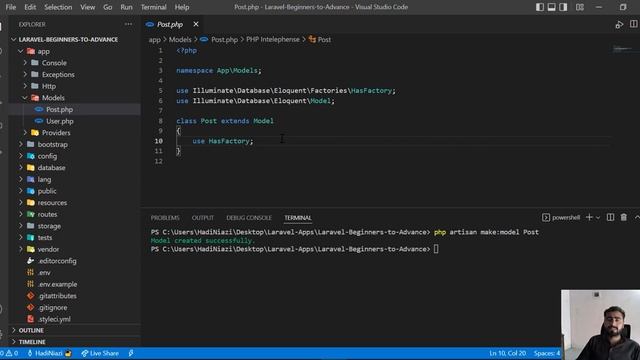
Task: Click Spaces: 4 indentation setting
Action: tap(547, 353)
